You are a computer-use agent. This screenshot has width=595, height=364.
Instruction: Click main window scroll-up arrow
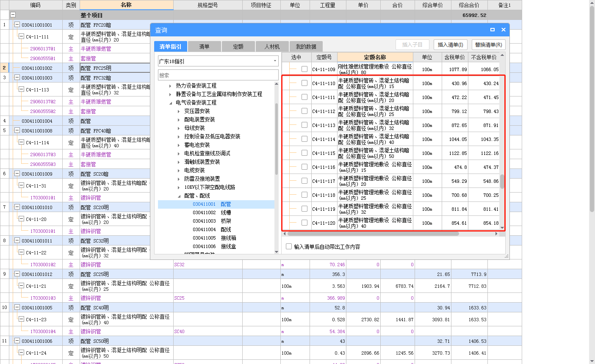[x=592, y=3]
